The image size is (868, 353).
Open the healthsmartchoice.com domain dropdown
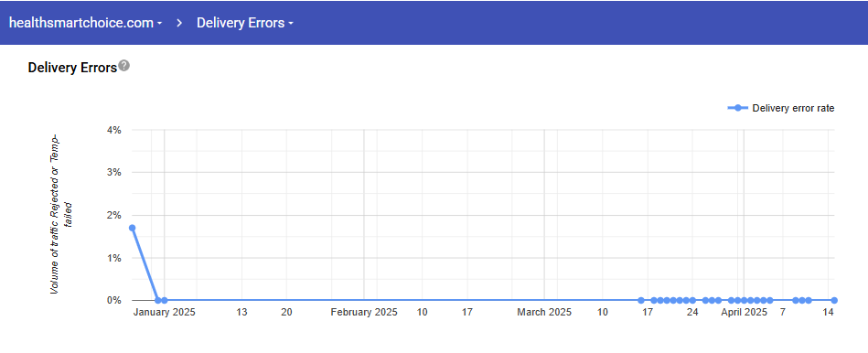tap(86, 23)
